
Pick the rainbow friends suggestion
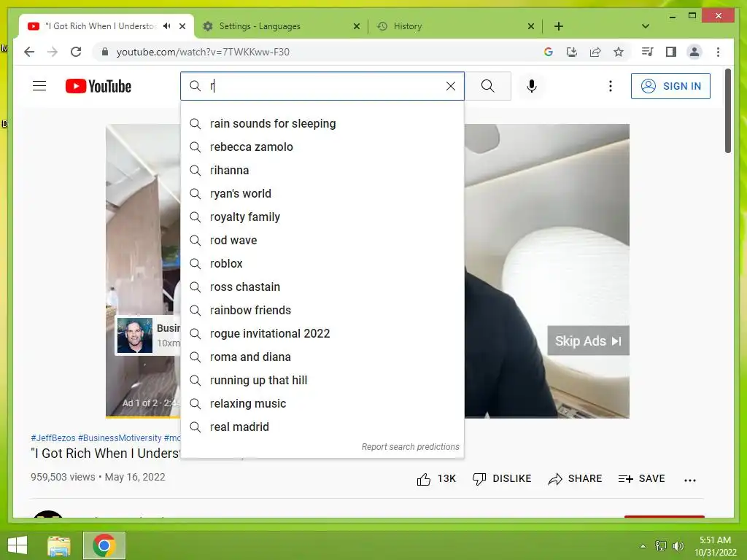click(322, 311)
